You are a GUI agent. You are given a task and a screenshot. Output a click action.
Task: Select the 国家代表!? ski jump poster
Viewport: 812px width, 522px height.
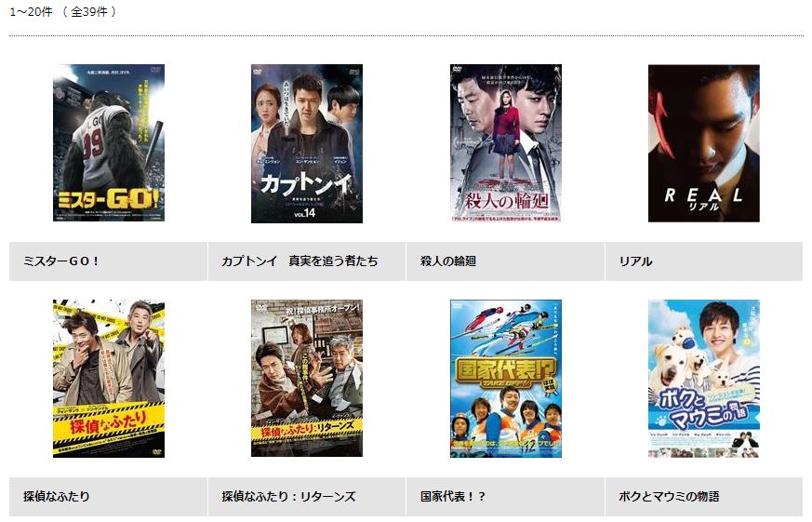(506, 379)
